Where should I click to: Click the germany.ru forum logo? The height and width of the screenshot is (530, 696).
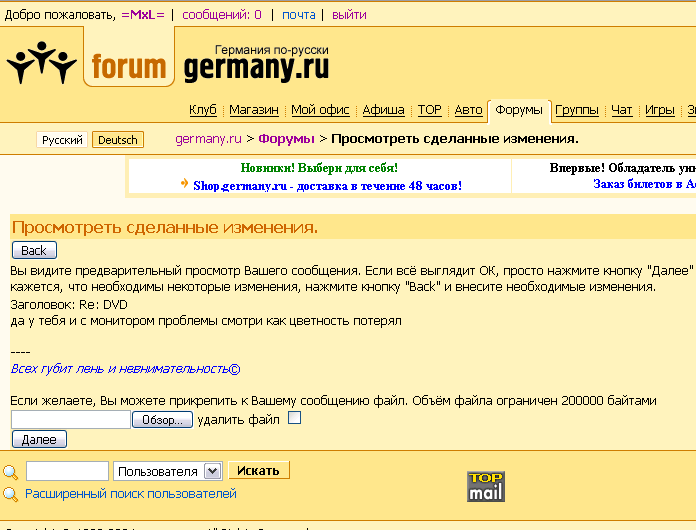(x=168, y=64)
